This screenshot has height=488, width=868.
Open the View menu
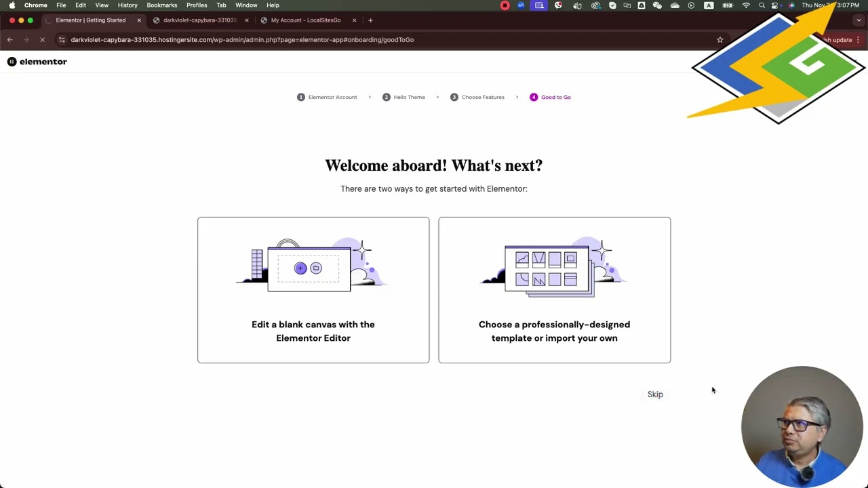click(102, 5)
